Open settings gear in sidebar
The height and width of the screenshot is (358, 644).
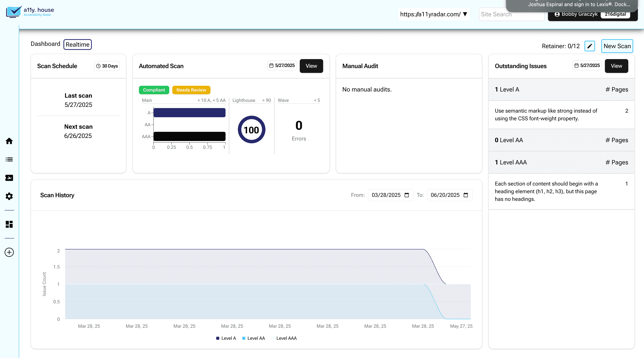9,196
